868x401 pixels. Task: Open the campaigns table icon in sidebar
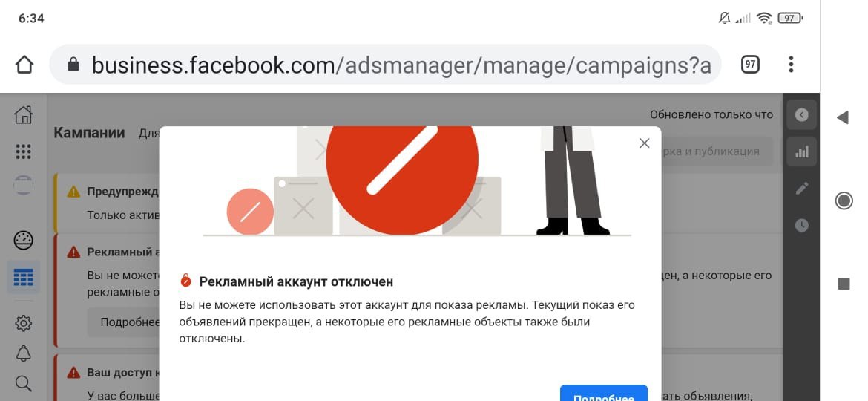click(23, 277)
